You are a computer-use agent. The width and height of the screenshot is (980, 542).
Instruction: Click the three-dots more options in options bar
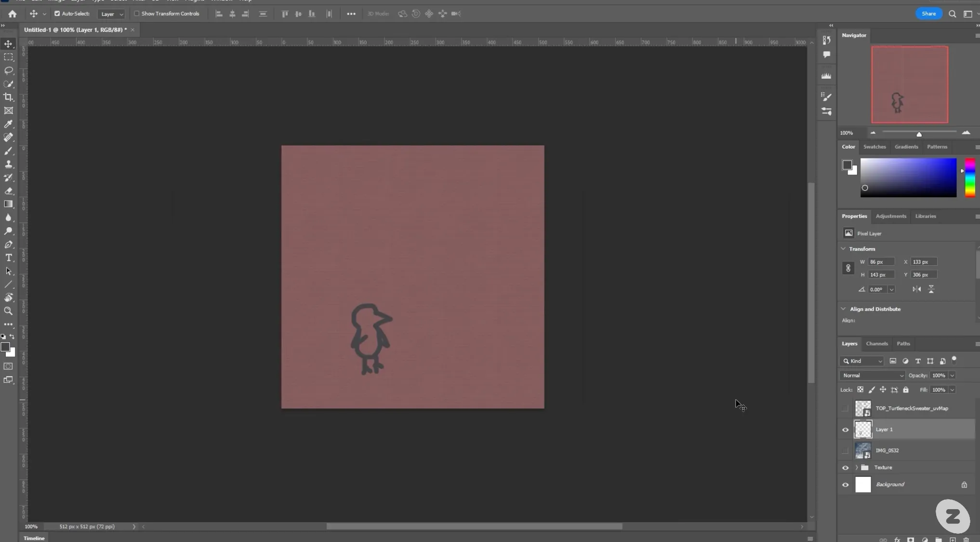point(351,14)
